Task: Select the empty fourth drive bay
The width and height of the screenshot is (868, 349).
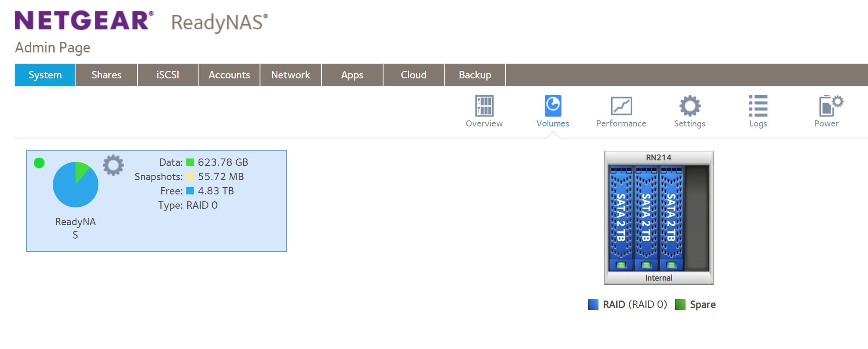Action: point(696,218)
